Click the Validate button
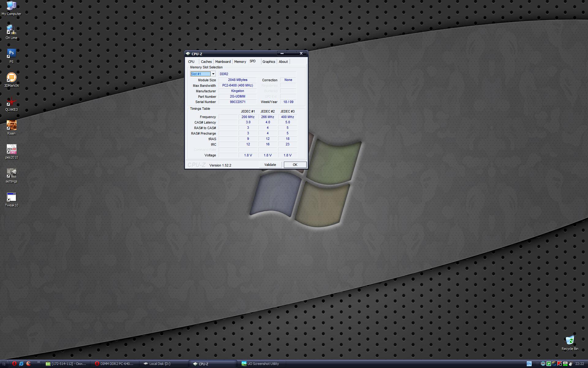 (x=270, y=165)
